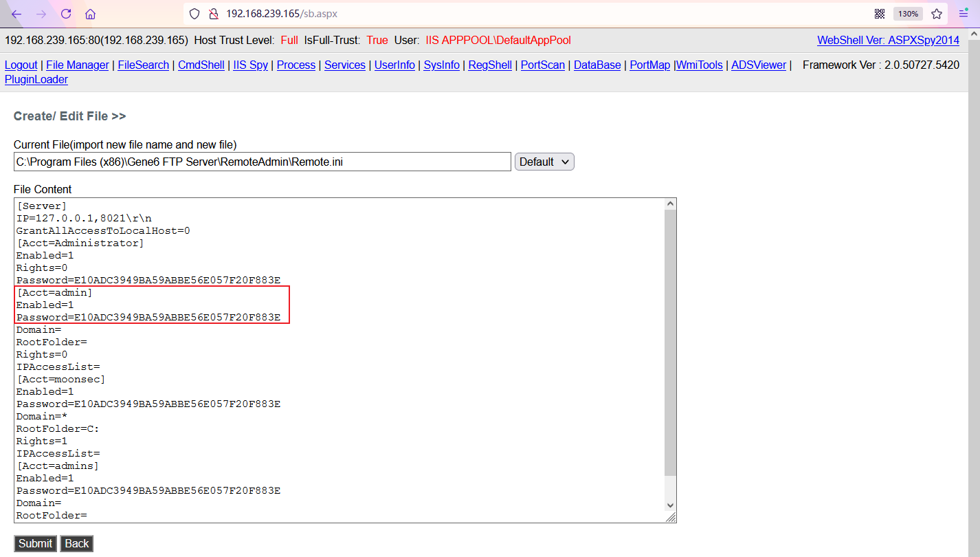Screen dimensions: 980x557
Task: Click the text area scroll up arrow
Action: 671,204
